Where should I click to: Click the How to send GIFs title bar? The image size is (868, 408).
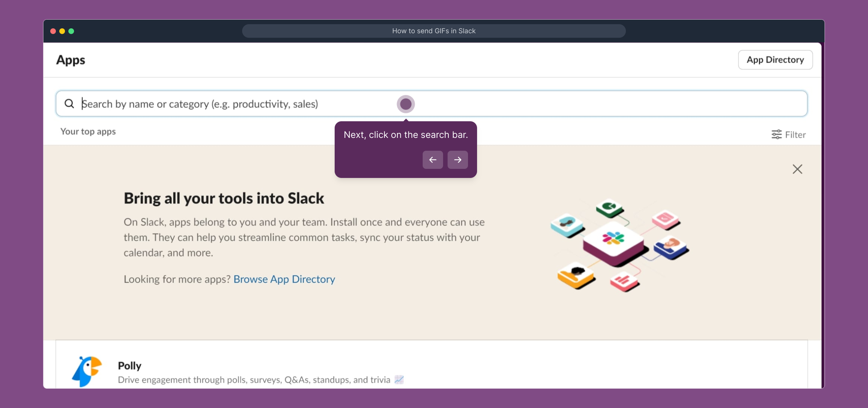tap(434, 31)
